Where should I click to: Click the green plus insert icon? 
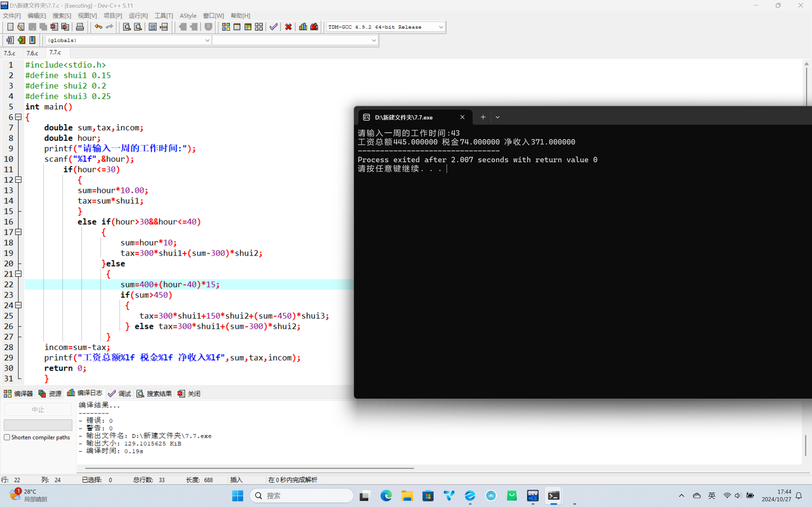coord(21,40)
